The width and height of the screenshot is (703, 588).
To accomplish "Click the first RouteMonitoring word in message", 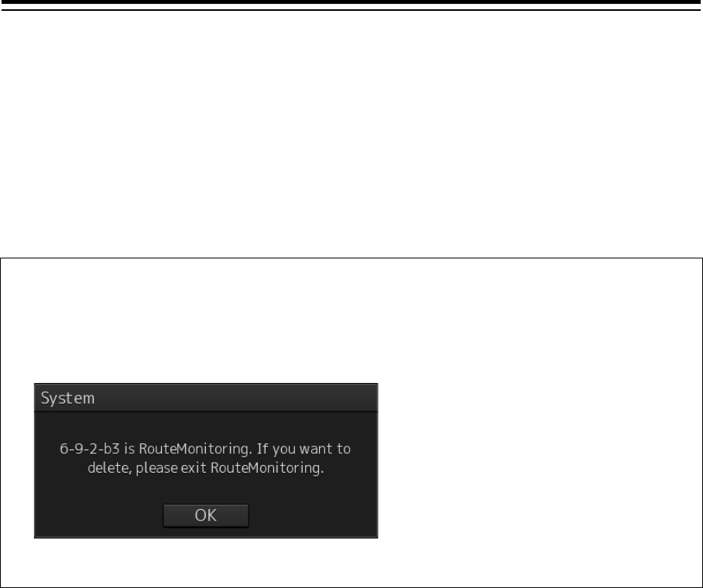I will coord(195,449).
